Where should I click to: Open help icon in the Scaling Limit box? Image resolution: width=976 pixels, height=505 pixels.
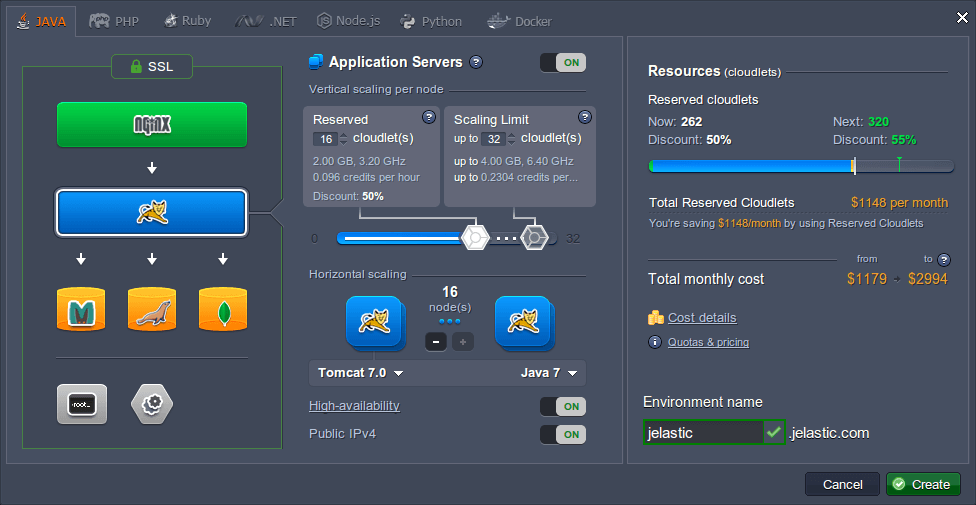584,117
